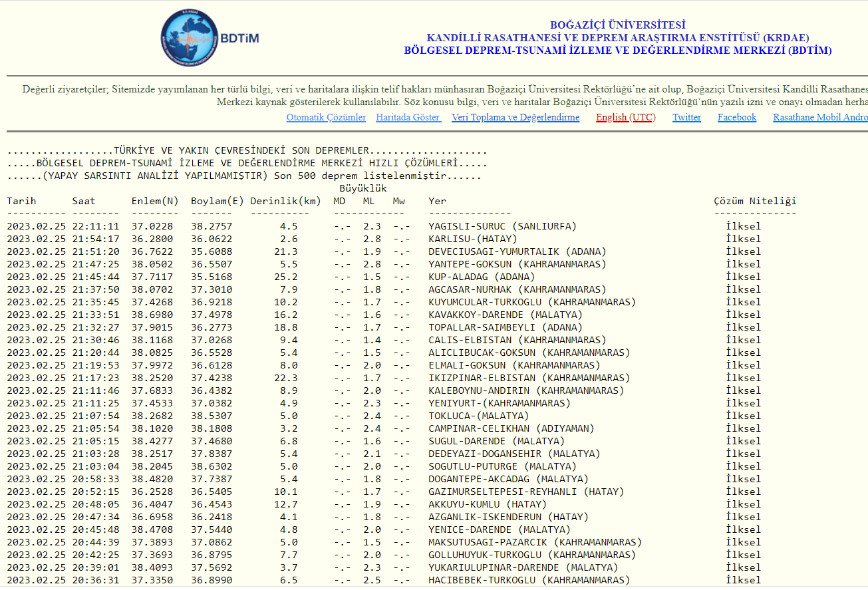Select SOGUTLU-PUTURGE (MALATYA) location text

[x=502, y=466]
